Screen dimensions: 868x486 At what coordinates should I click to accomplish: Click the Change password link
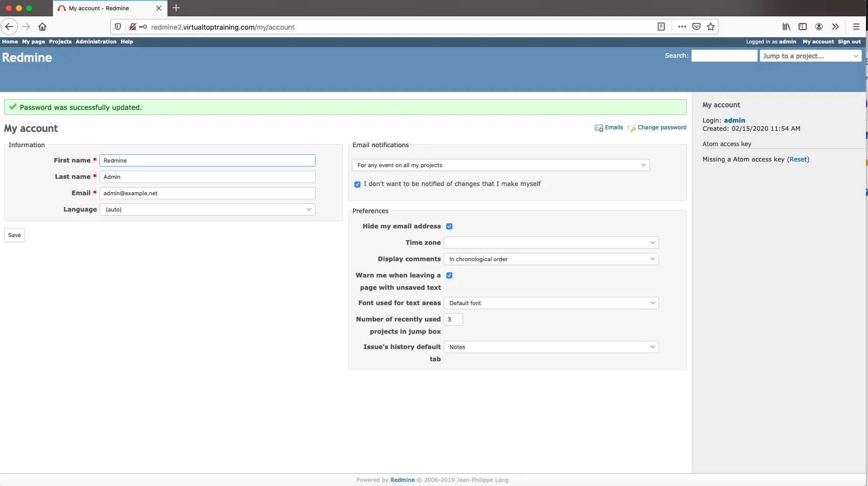coord(662,127)
